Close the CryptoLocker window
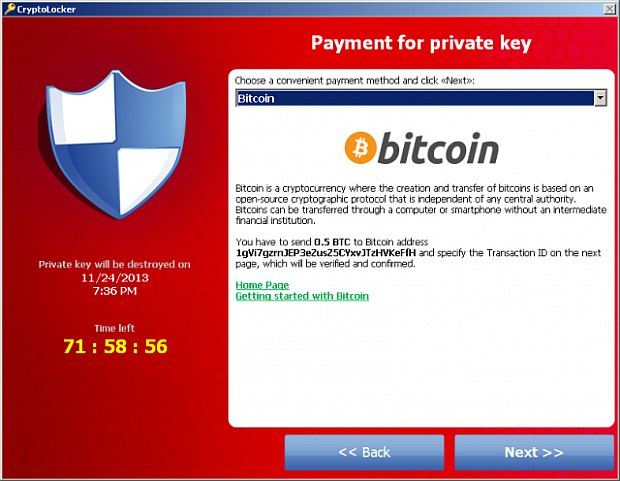620x481 pixels. 609,9
